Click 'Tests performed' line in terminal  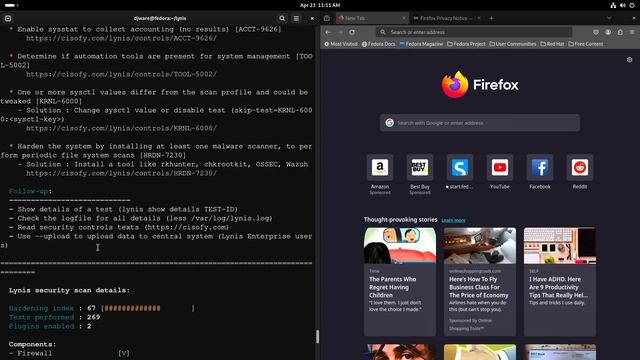[x=54, y=317]
